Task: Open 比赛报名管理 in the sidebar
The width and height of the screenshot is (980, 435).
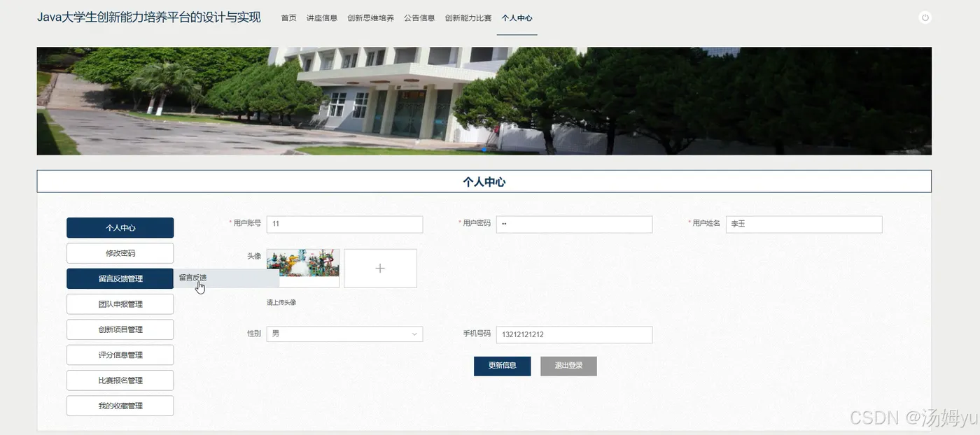Action: click(120, 380)
